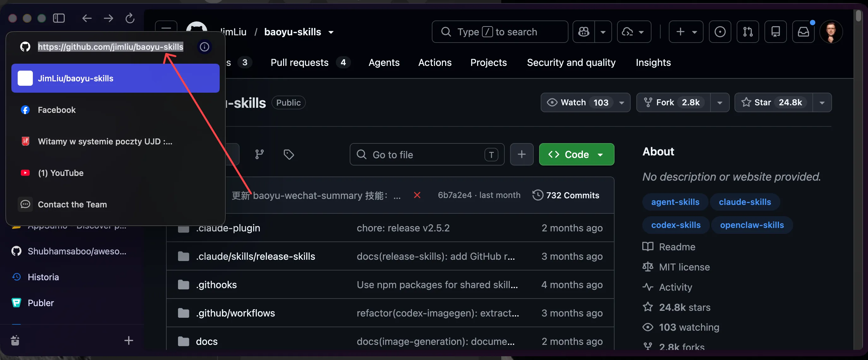Open the .claude-plugin folder

coord(228,228)
